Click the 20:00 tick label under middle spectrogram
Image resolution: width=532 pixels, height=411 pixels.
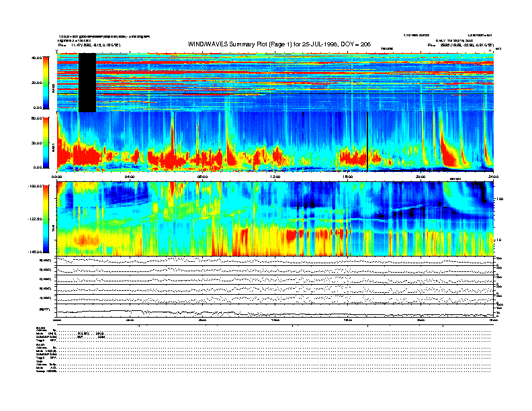[x=420, y=177]
